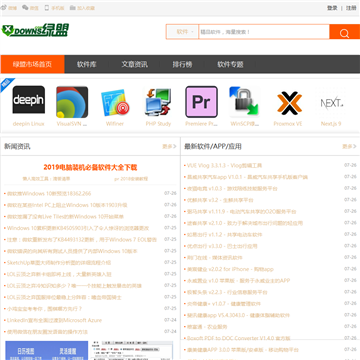
Task: Open the V5.4.3043.0 software entry
Action: coord(238,315)
